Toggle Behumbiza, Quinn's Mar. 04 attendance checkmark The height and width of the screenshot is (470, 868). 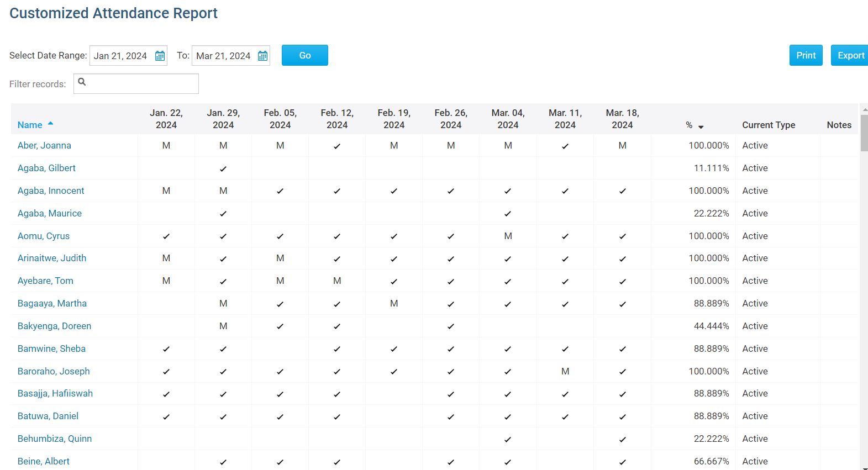click(x=508, y=440)
